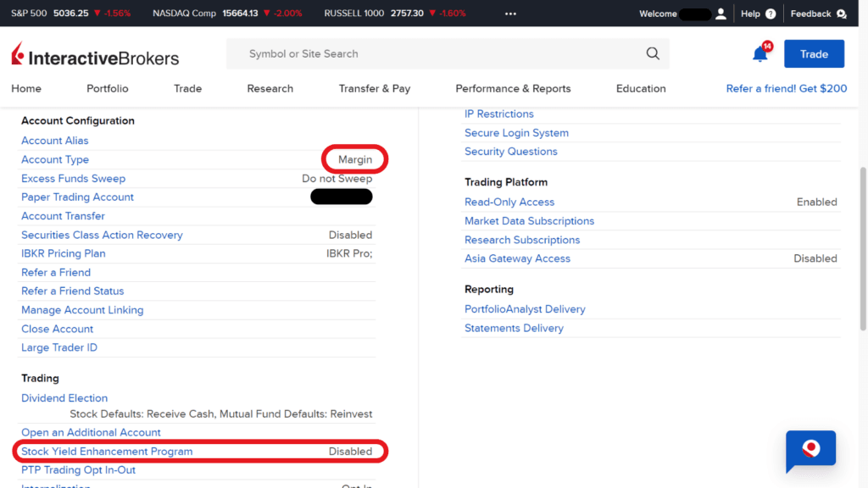Click the page vertical scrollbar

coord(863,246)
